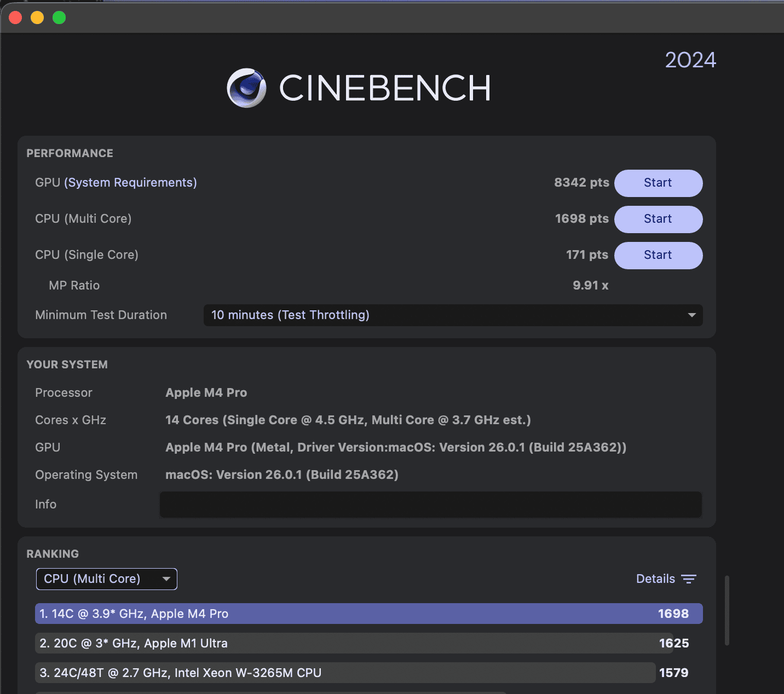The height and width of the screenshot is (694, 784).
Task: Click the Operating System version value
Action: click(282, 475)
